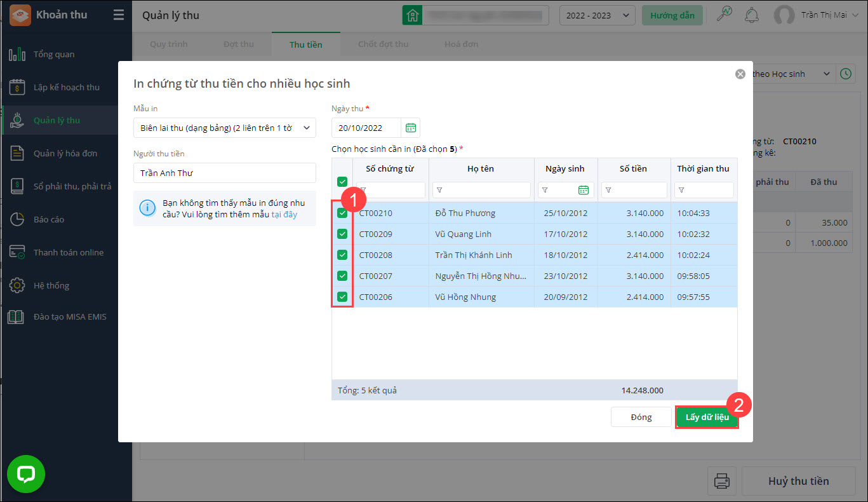Click the CT00208 voucher number cell

pyautogui.click(x=391, y=255)
